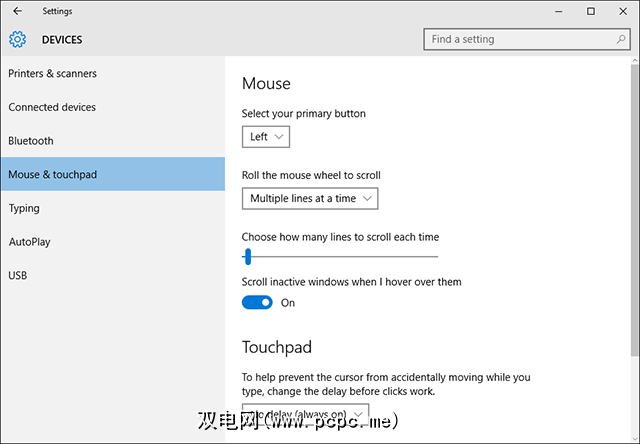Open Printers & scanners section
The width and height of the screenshot is (640, 444).
(52, 74)
